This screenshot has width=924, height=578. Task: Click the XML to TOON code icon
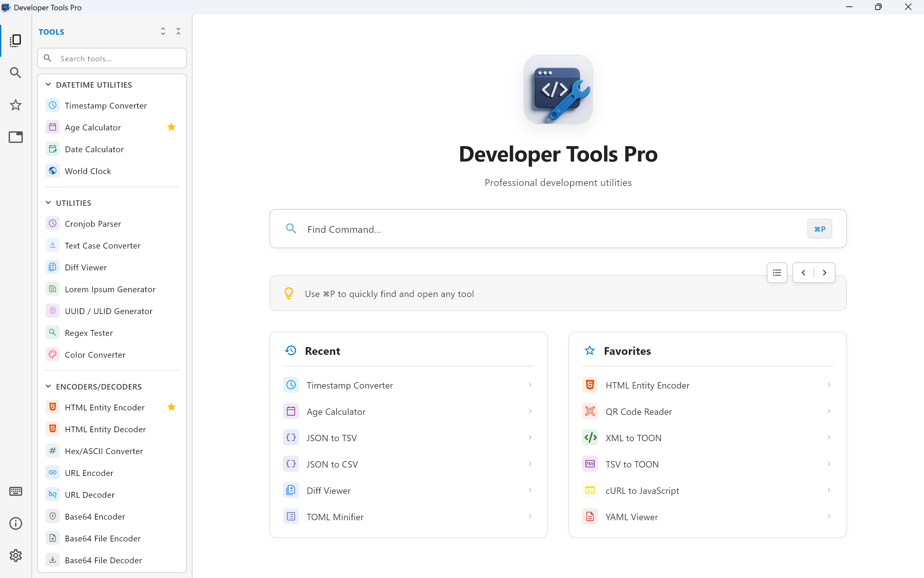590,438
